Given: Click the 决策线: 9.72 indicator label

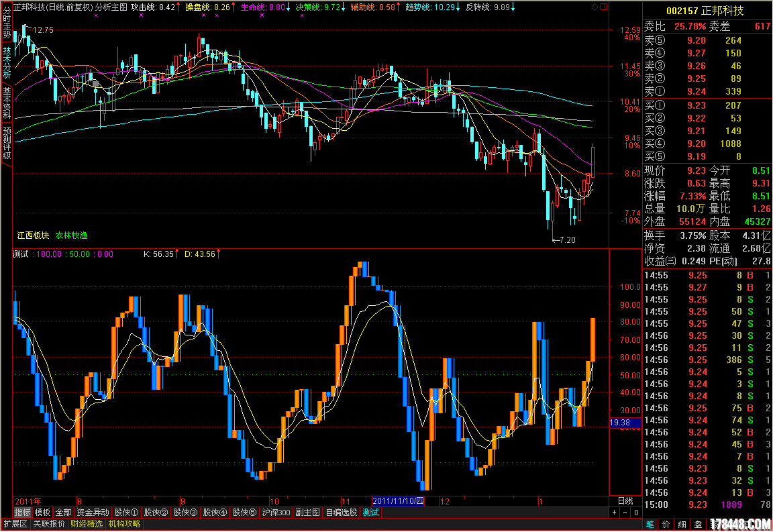Looking at the screenshot, I should tap(321, 7).
